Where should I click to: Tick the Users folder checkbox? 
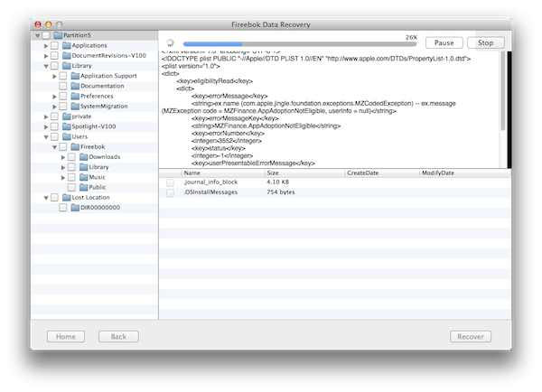pos(54,136)
